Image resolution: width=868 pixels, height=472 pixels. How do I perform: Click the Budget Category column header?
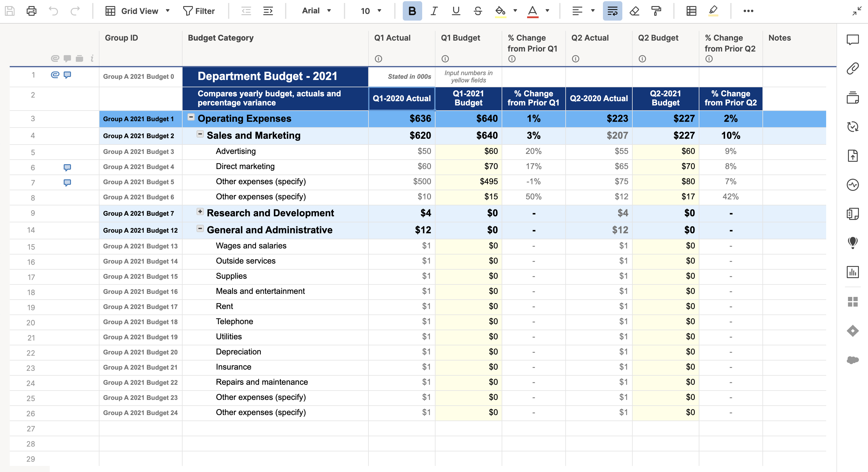[221, 38]
